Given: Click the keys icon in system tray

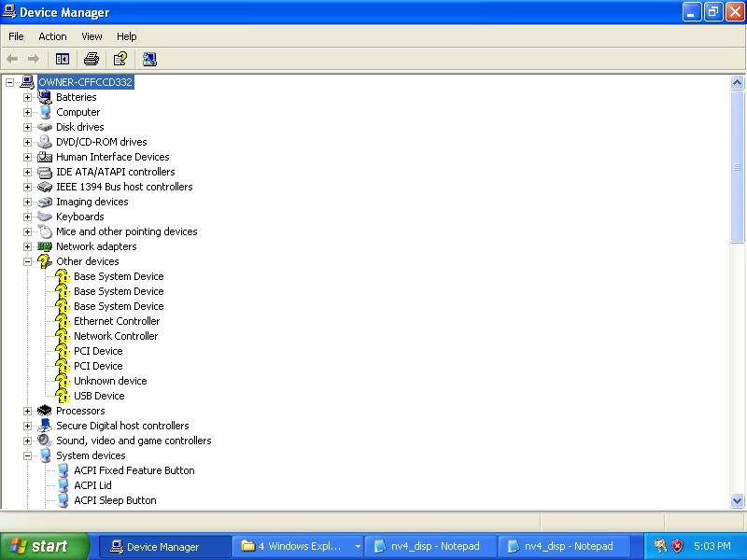Looking at the screenshot, I should pos(661,546).
